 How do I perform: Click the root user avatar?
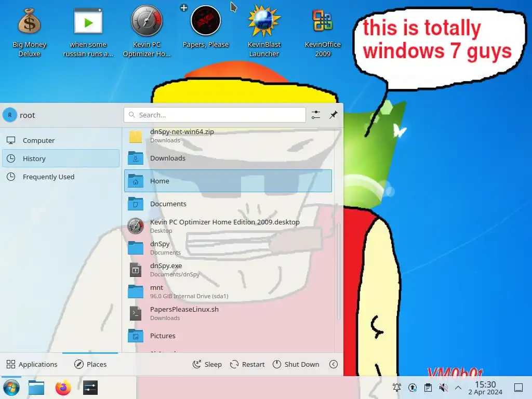(x=10, y=115)
